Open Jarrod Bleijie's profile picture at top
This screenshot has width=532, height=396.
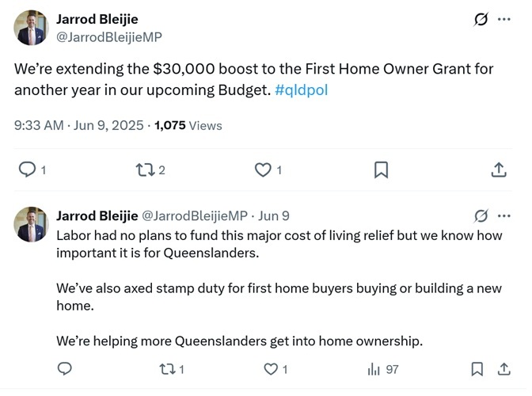(x=32, y=29)
